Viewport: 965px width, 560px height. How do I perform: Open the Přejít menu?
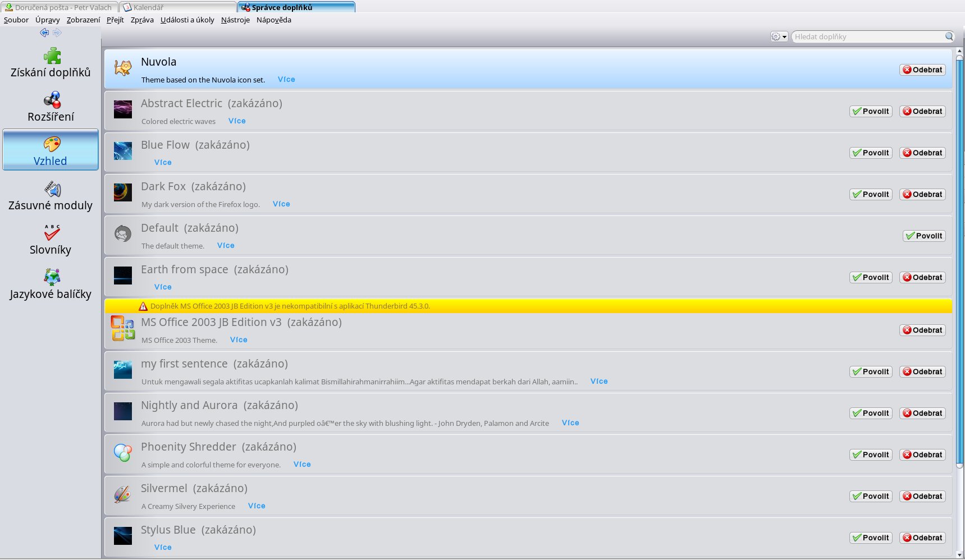click(115, 20)
